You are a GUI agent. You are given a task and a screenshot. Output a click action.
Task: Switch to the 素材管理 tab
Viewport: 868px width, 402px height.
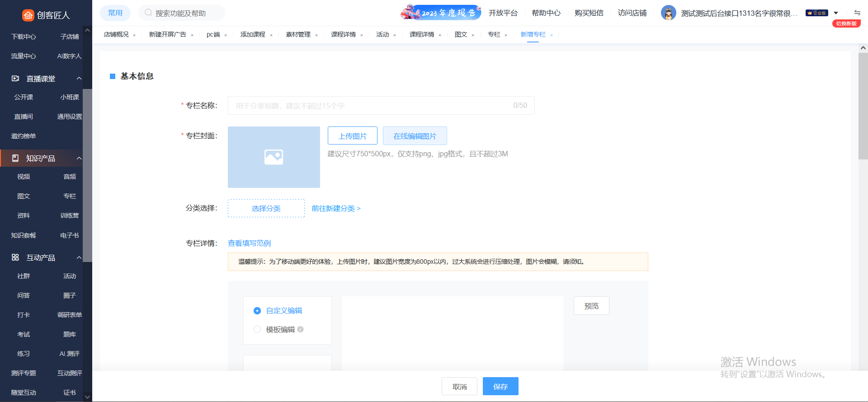click(x=298, y=35)
